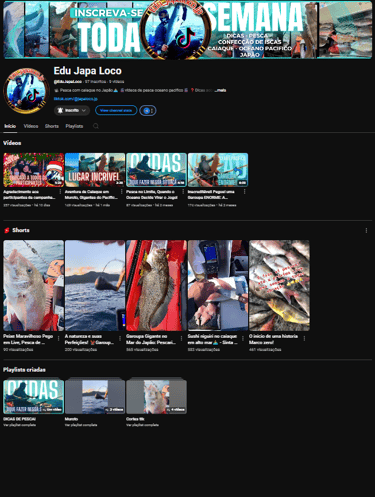
Task: Open the Sushi nigiri no caiaque short thumbnail
Action: point(218,286)
